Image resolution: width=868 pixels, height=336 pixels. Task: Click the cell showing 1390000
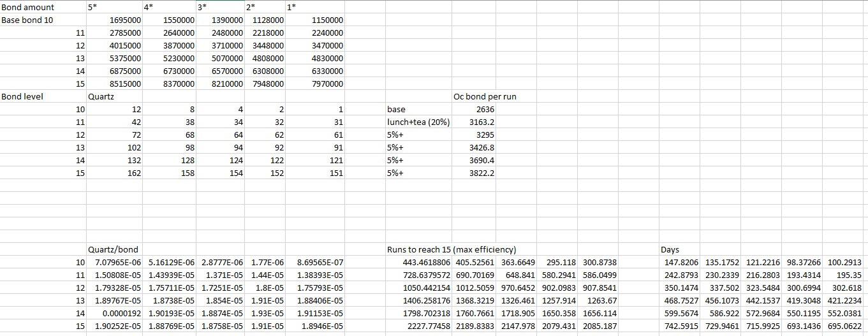point(220,20)
